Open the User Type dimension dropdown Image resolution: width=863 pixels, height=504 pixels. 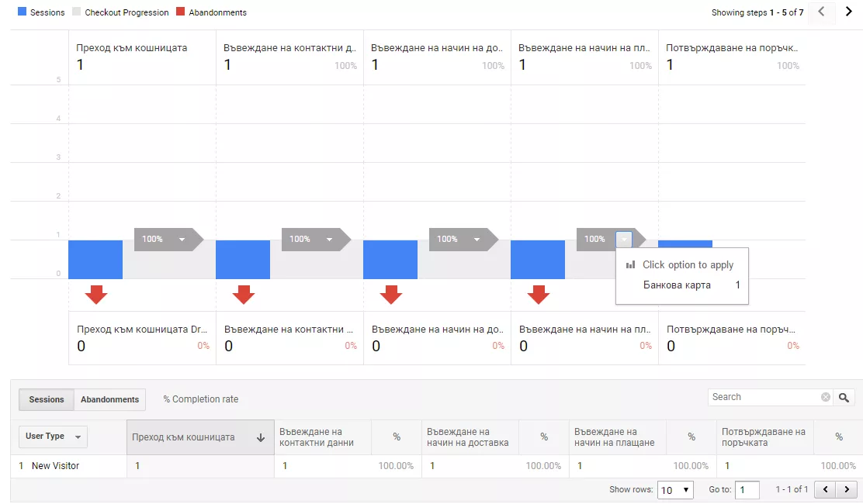tap(53, 437)
